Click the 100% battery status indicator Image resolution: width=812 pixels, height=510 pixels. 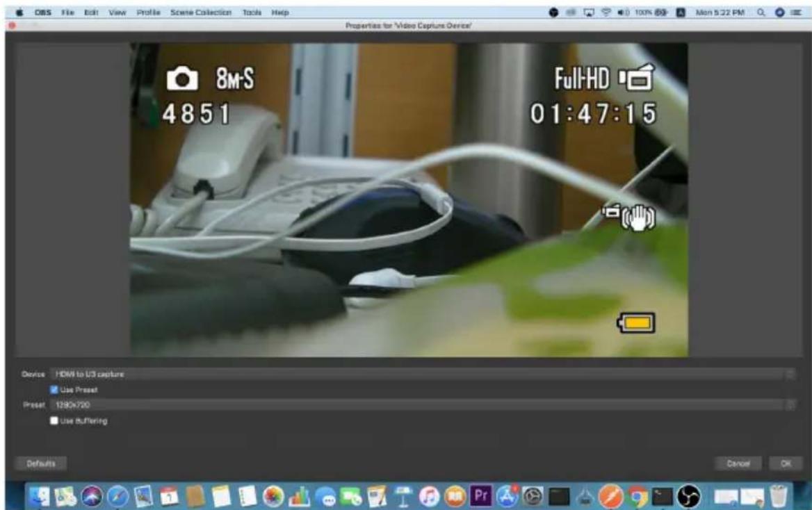tap(651, 13)
